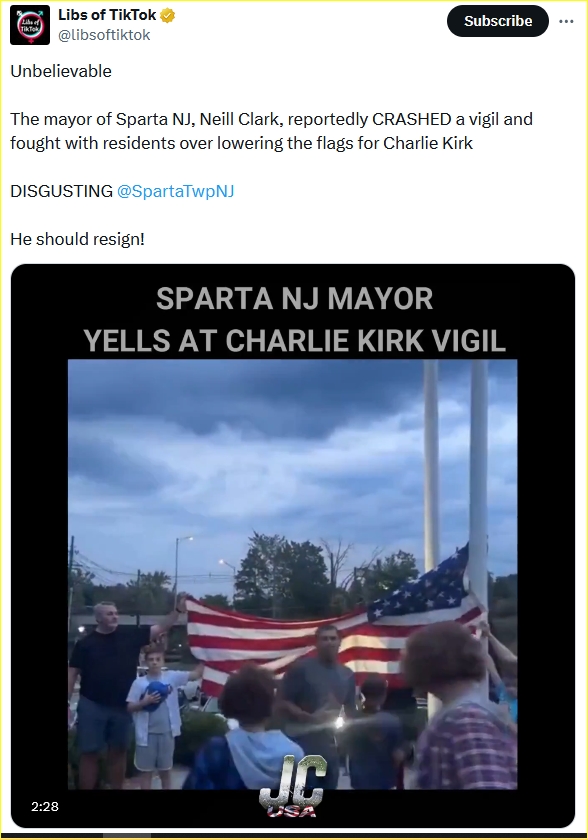Click the word Unbelievable in the post
Image resolution: width=588 pixels, height=839 pixels.
tap(61, 71)
